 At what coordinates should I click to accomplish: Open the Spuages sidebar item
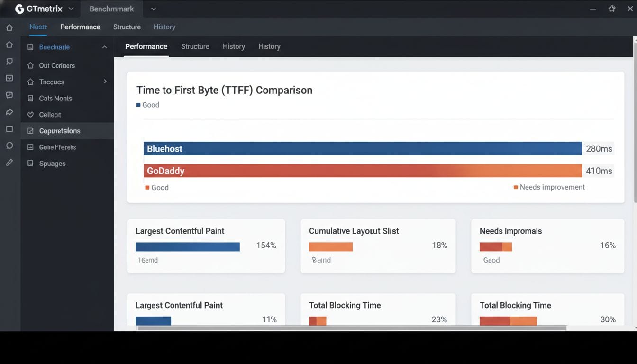pyautogui.click(x=67, y=164)
